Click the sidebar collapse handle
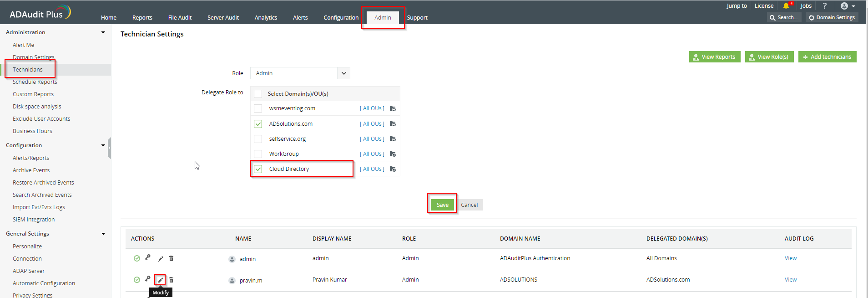Screen dimensions: 868x298 pos(109,148)
